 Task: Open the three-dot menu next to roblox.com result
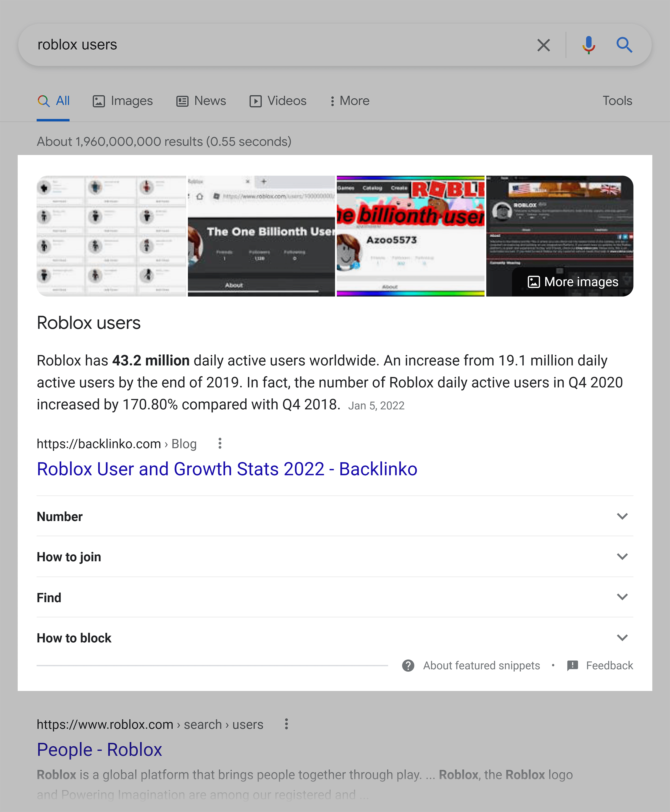click(287, 724)
